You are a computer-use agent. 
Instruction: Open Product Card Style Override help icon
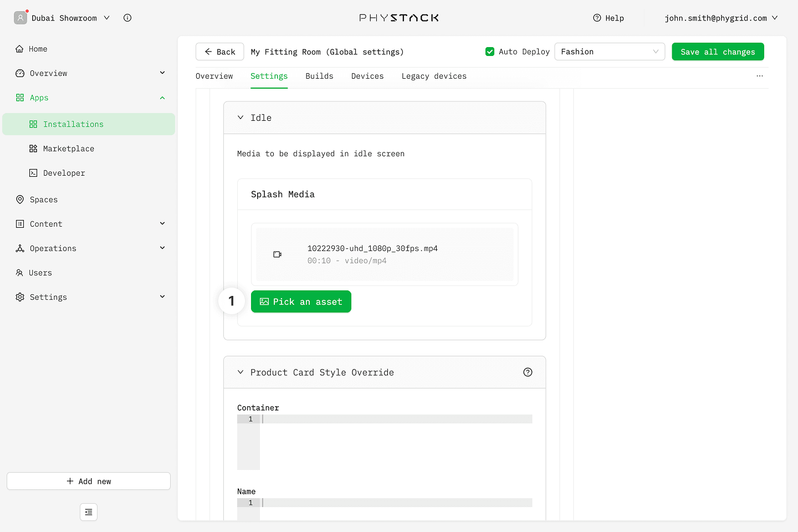(x=528, y=372)
